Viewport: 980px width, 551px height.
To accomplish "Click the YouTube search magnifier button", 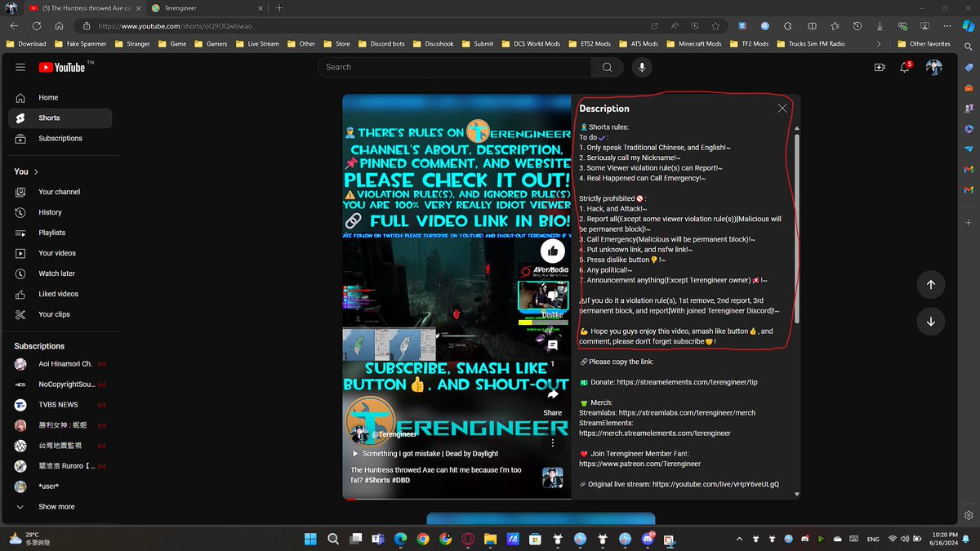I will [607, 67].
